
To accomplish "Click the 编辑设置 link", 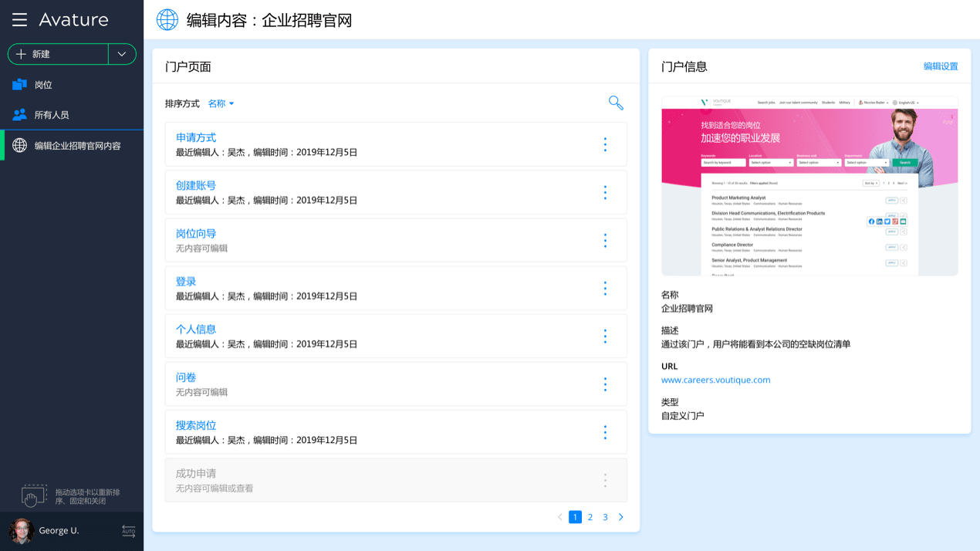I will 940,66.
